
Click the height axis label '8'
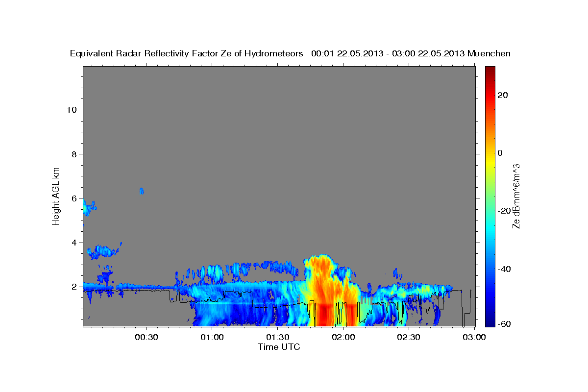[74, 154]
